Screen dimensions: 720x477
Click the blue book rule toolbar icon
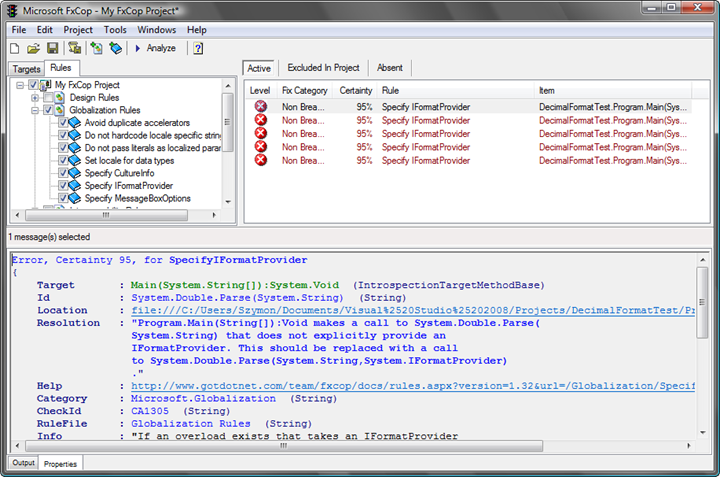tap(116, 48)
